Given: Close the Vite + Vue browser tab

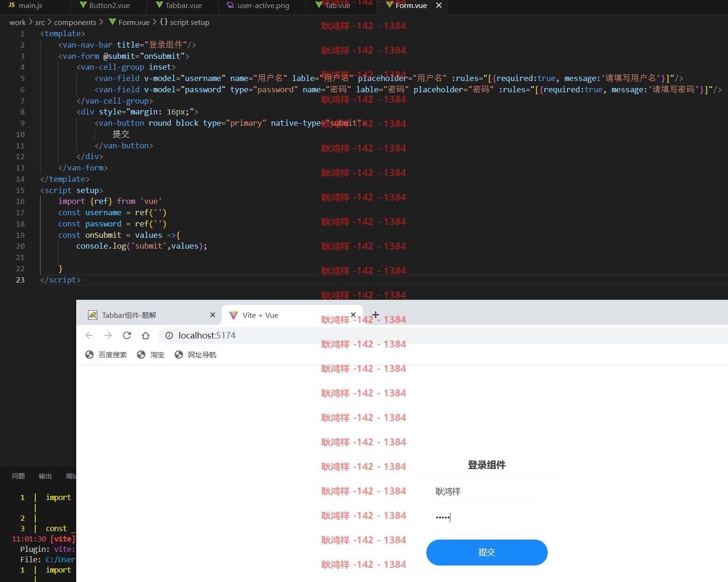Looking at the screenshot, I should click(353, 315).
